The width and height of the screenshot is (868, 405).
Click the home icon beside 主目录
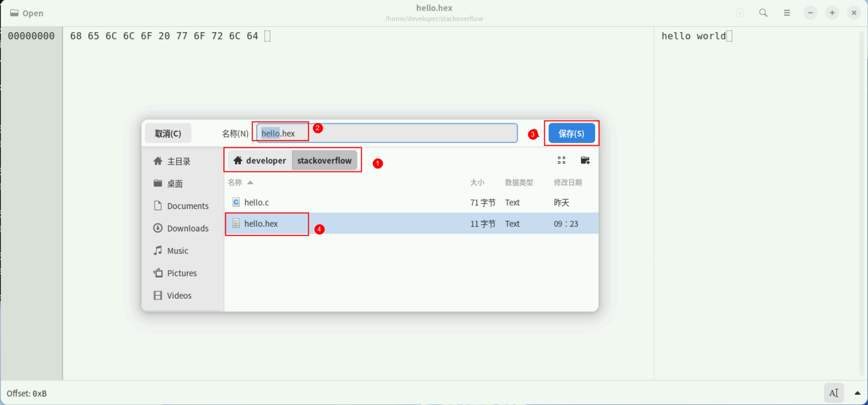tap(158, 161)
